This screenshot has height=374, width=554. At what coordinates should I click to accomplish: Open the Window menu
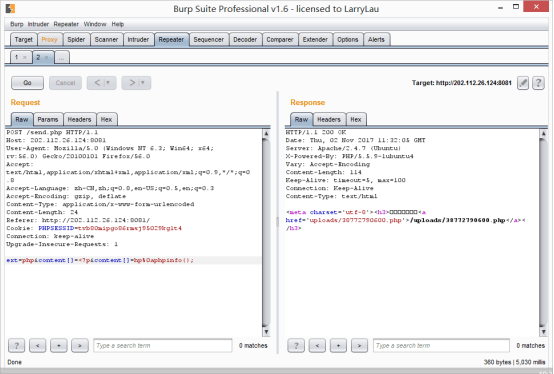click(95, 24)
